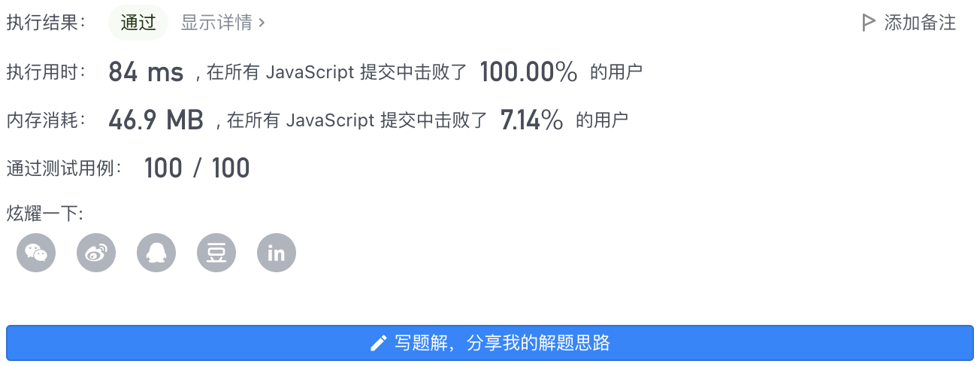Share result via LinkedIn icon
The height and width of the screenshot is (367, 980).
pos(277,253)
